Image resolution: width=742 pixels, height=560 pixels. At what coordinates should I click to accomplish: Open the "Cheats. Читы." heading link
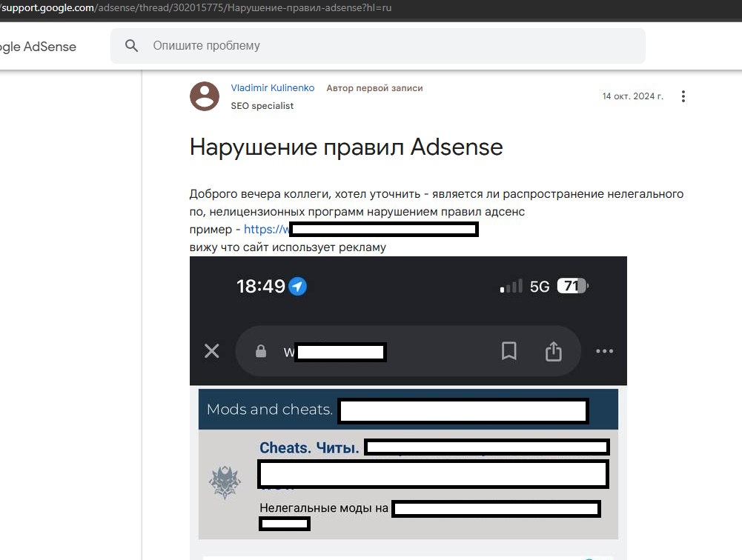pos(309,448)
